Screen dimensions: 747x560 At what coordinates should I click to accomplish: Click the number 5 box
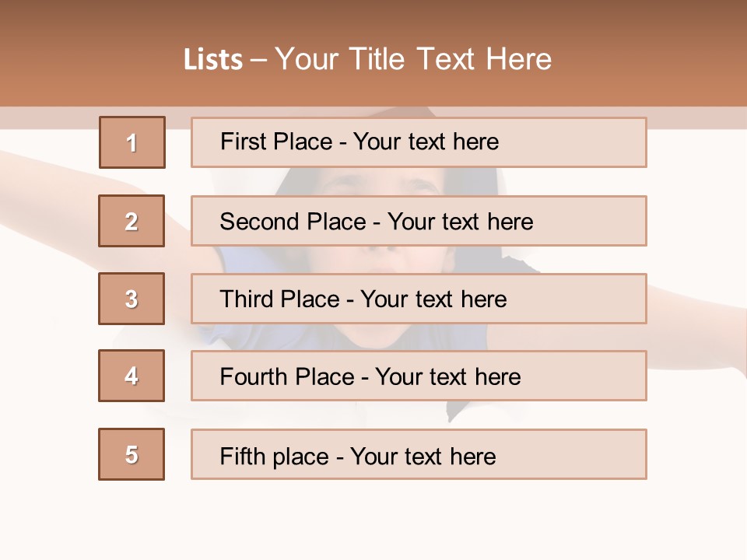coord(132,454)
